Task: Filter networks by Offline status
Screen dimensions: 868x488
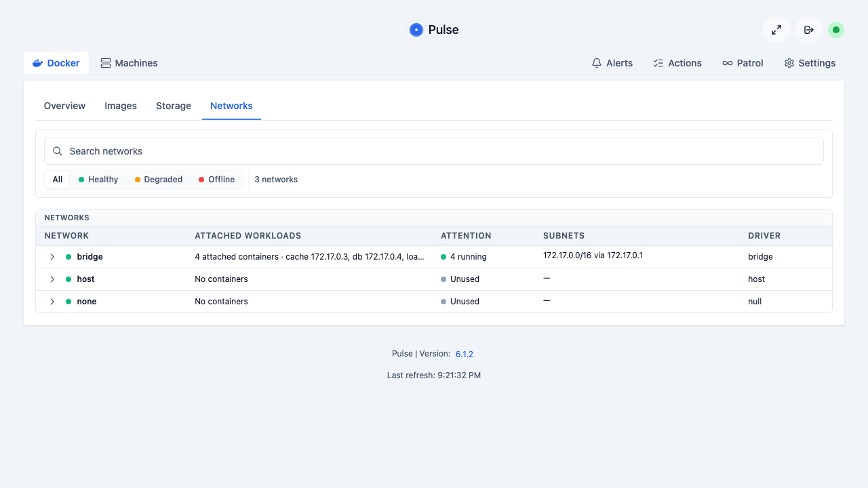Action: 216,180
